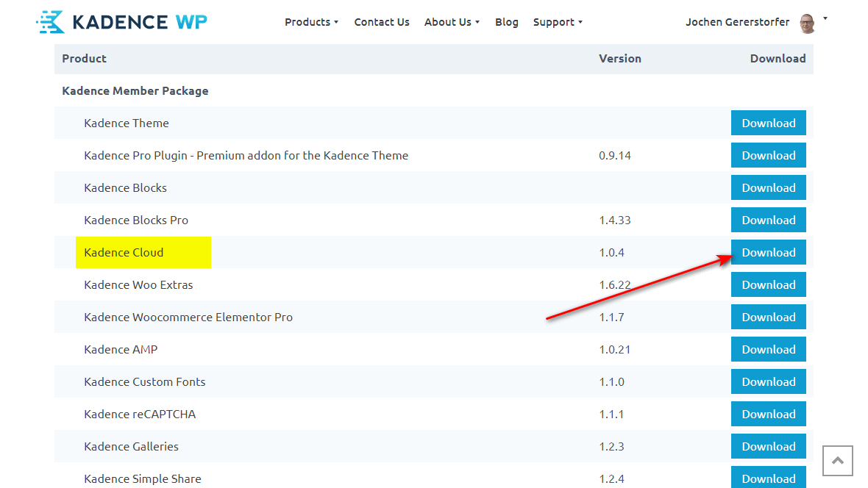Click the Jochen Gererstorfer username
The image size is (868, 488).
737,22
